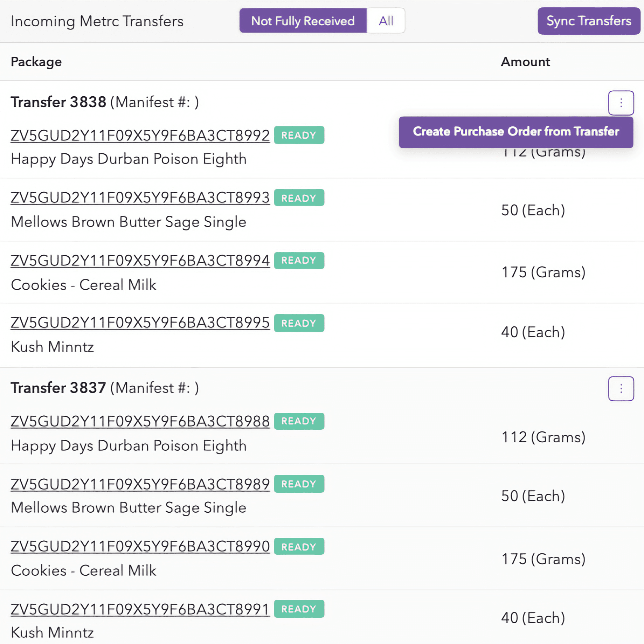
Task: Open package ZV5GUD2Y11F09X5Y9F6BA3CT8988
Action: 140,421
